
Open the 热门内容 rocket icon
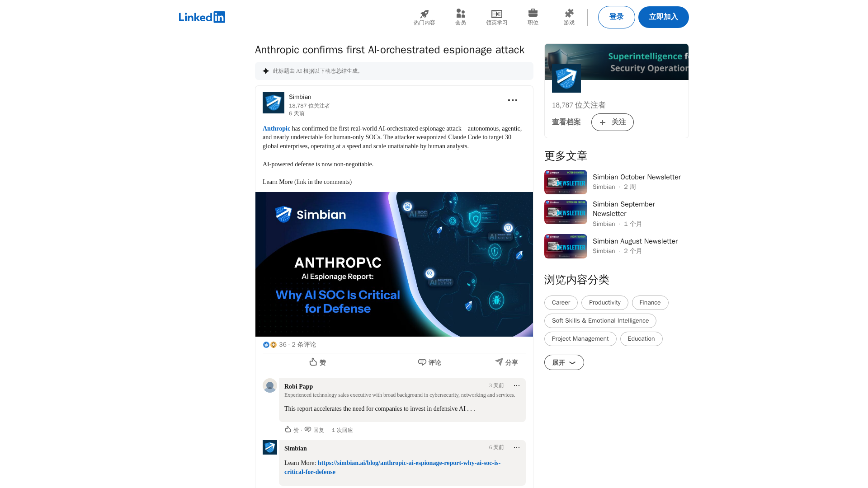424,14
